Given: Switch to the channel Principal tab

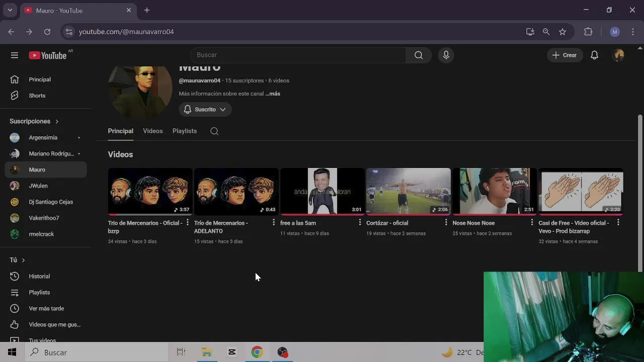Looking at the screenshot, I should coord(121,131).
